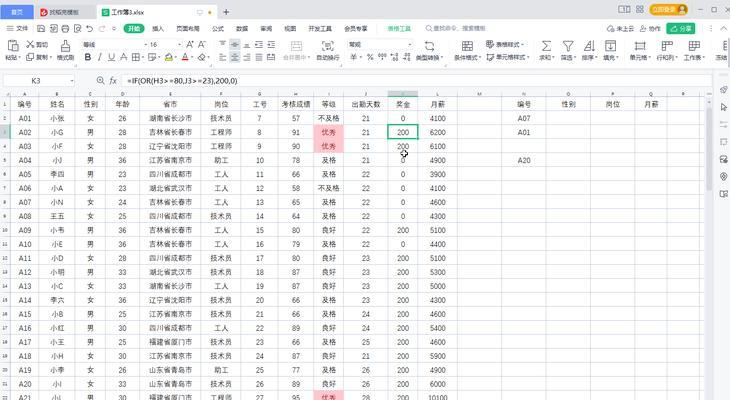Open the number format dropdown (常规)
The height and width of the screenshot is (400, 730).
click(x=410, y=44)
